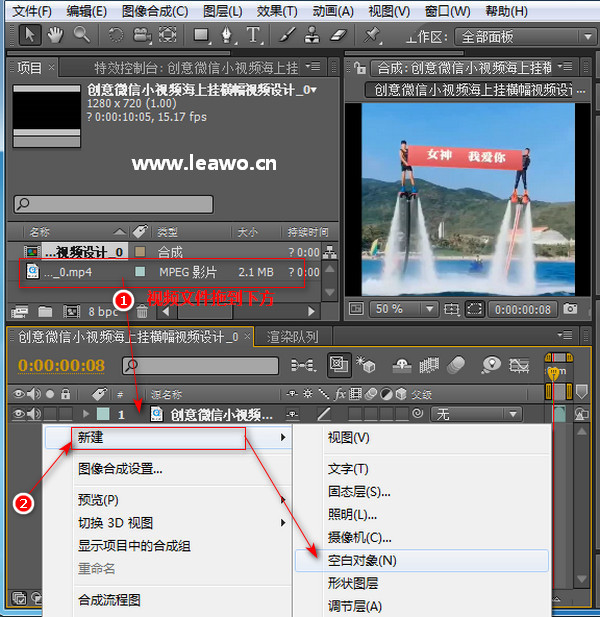Image resolution: width=600 pixels, height=617 pixels.
Task: Open the Graph Editor icon in timeline
Action: coord(519,366)
